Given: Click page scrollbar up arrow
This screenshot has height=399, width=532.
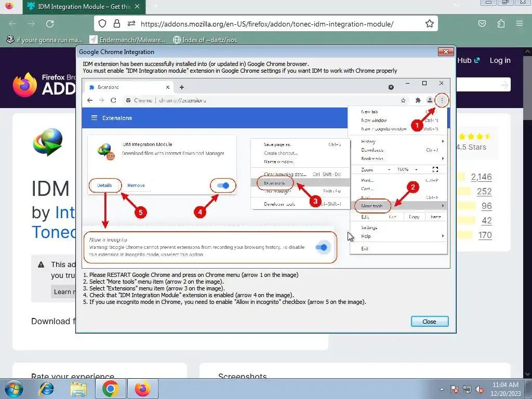Looking at the screenshot, I should (528, 52).
